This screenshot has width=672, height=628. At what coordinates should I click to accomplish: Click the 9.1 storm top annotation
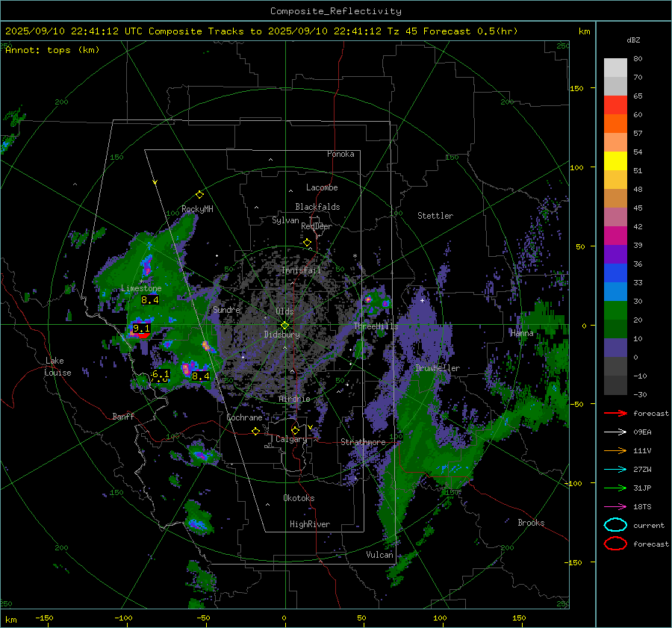tap(141, 329)
